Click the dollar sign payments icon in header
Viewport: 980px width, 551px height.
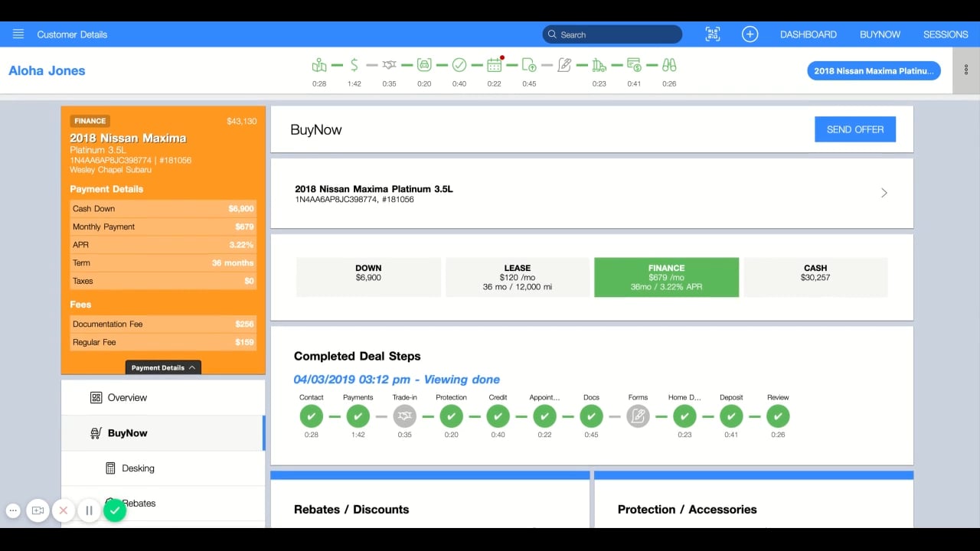point(354,65)
